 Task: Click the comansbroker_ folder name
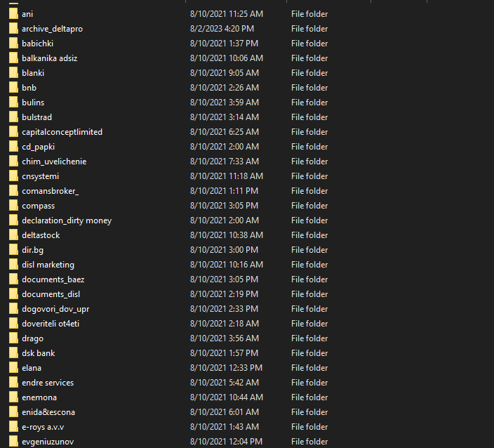coord(51,191)
